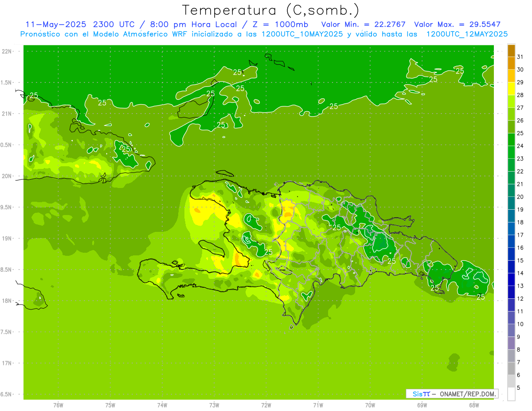Click the latitude label '8.5N'
This screenshot has width=532, height=411.
tap(7, 270)
